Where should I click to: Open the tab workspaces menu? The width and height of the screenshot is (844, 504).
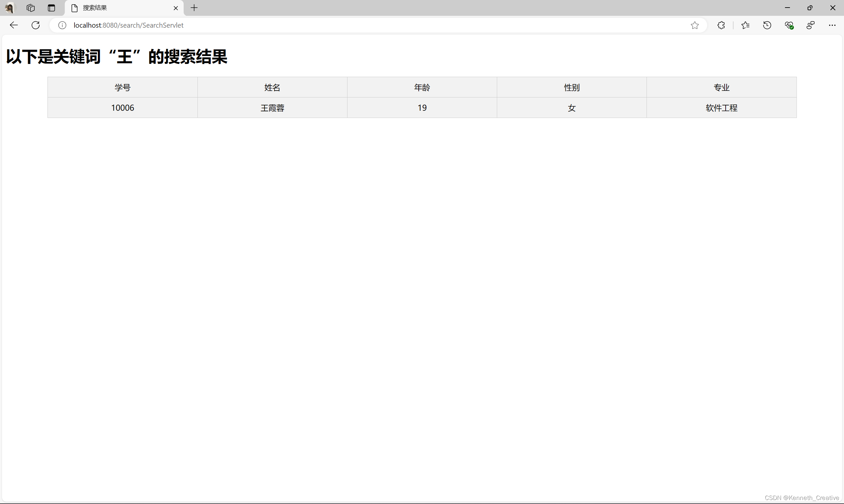click(x=30, y=8)
